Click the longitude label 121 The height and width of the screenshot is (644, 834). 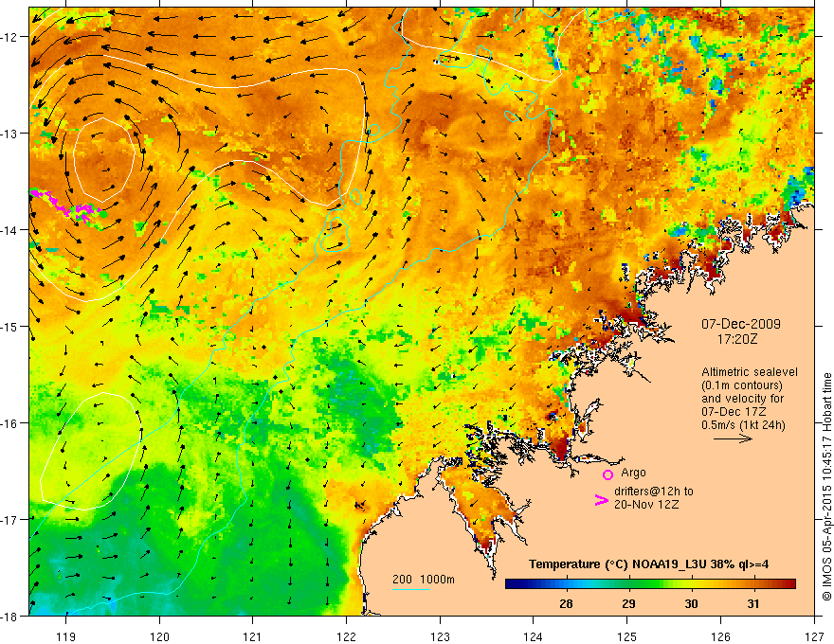(x=253, y=636)
